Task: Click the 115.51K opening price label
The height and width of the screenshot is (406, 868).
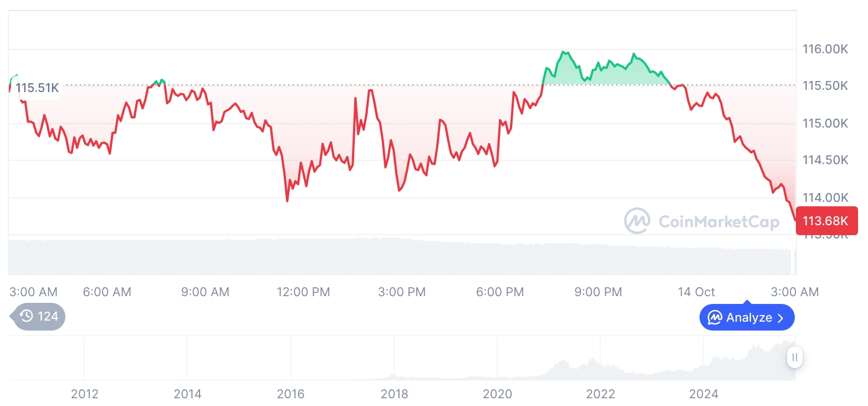Action: pos(37,88)
